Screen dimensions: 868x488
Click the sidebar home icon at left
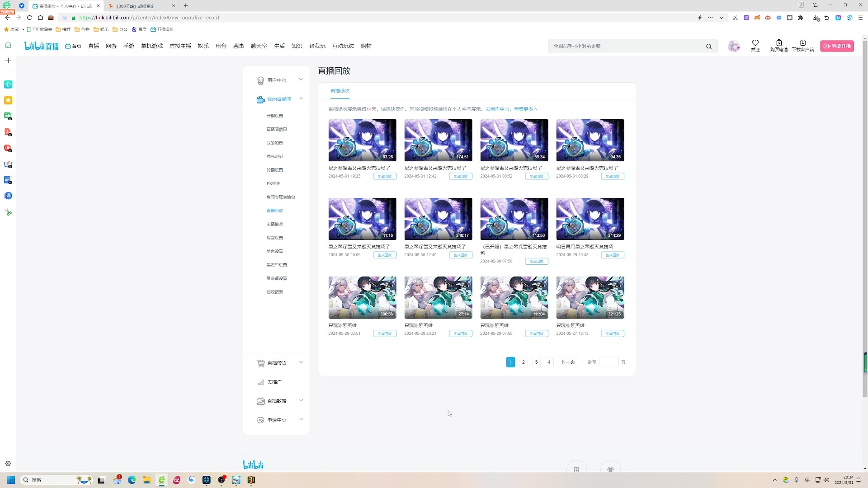pos(8,45)
